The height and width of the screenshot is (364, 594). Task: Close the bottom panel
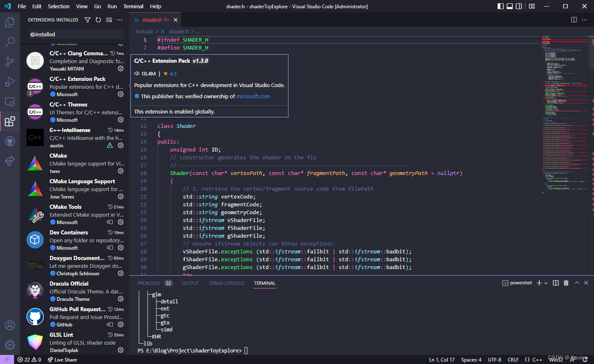(586, 283)
